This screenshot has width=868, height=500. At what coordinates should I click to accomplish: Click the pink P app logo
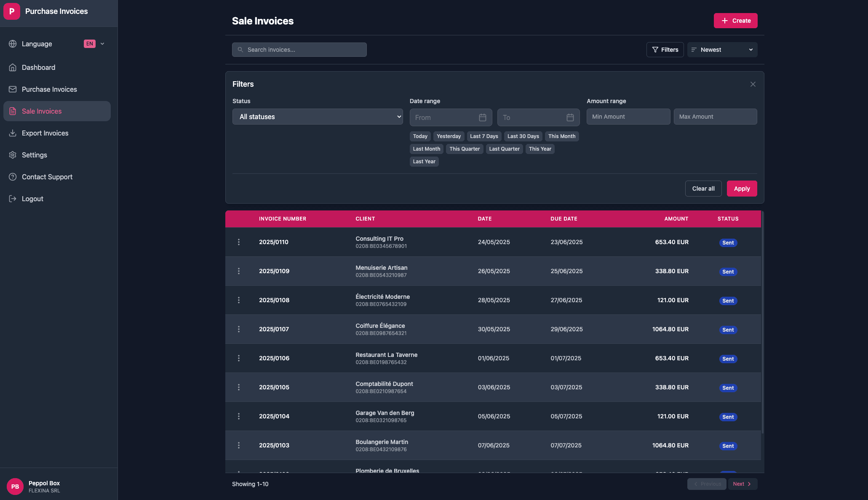point(12,11)
